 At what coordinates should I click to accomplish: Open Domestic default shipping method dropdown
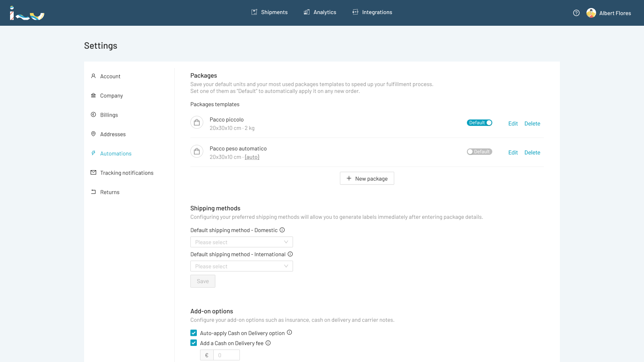(242, 242)
